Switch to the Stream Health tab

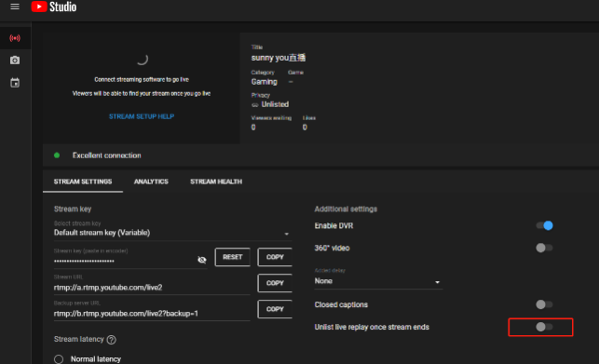point(216,182)
